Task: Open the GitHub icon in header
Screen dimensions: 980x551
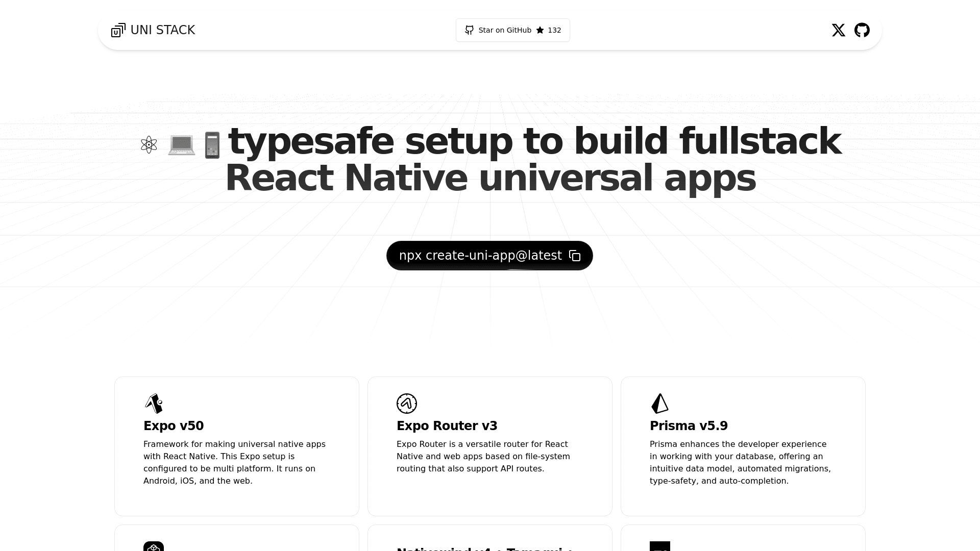Action: [x=862, y=30]
